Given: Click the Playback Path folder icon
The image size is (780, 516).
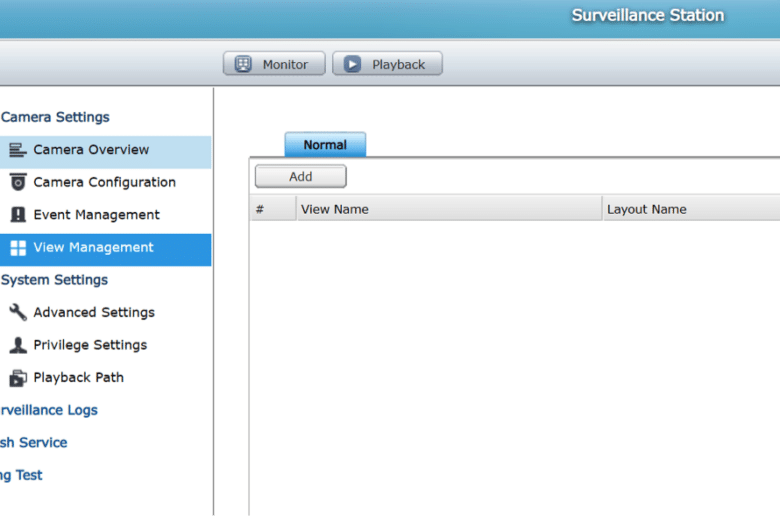Looking at the screenshot, I should pos(18,378).
